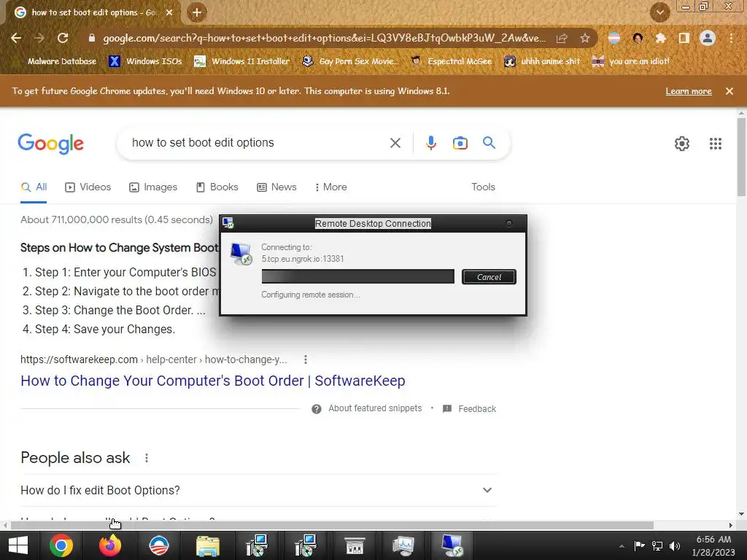Open the taskbar volume control

(675, 546)
